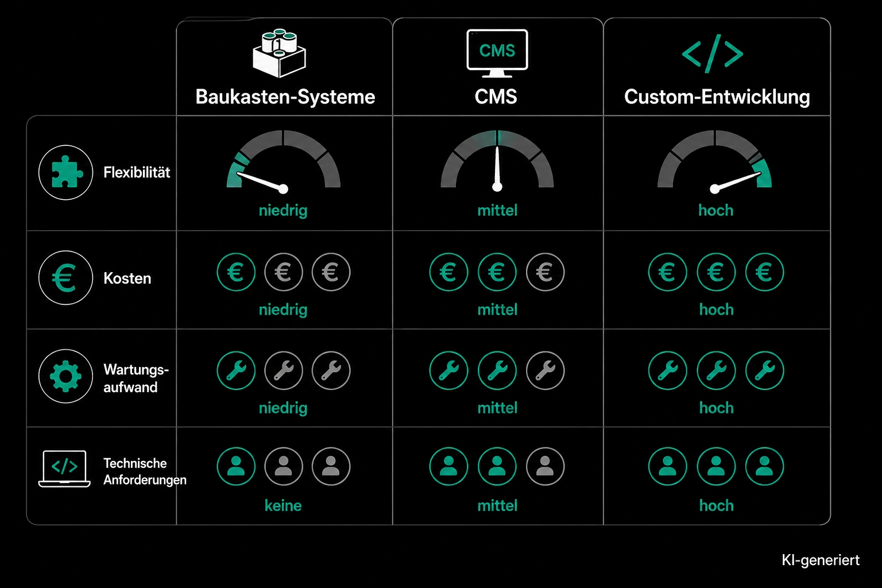Screen dimensions: 882x588
Task: Click 'hoch' under the Custom-Entwicklung gauge
Action: point(716,210)
